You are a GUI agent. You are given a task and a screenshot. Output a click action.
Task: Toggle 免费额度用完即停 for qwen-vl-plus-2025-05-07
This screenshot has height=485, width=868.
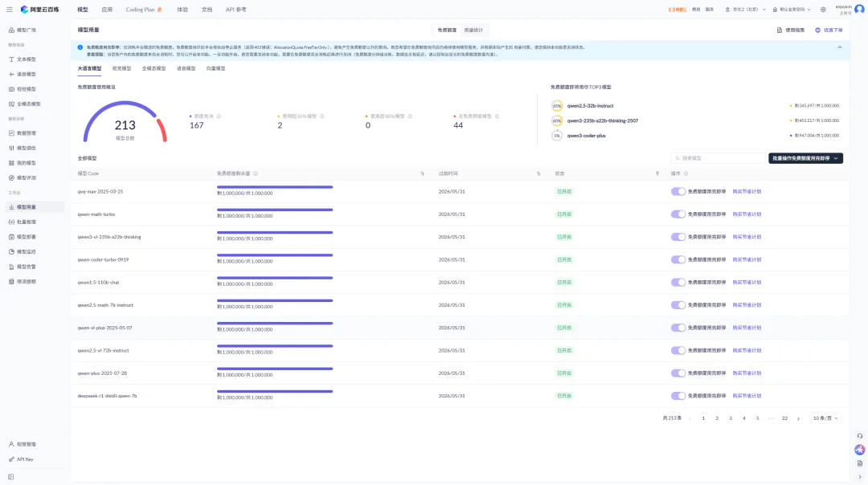678,328
